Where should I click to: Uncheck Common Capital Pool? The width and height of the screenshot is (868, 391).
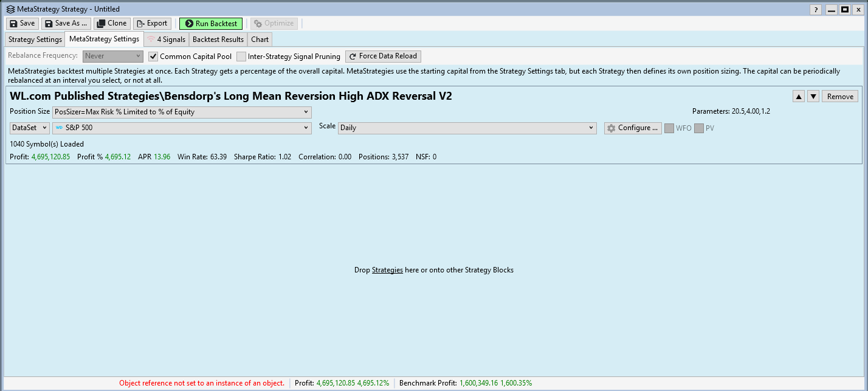point(154,57)
